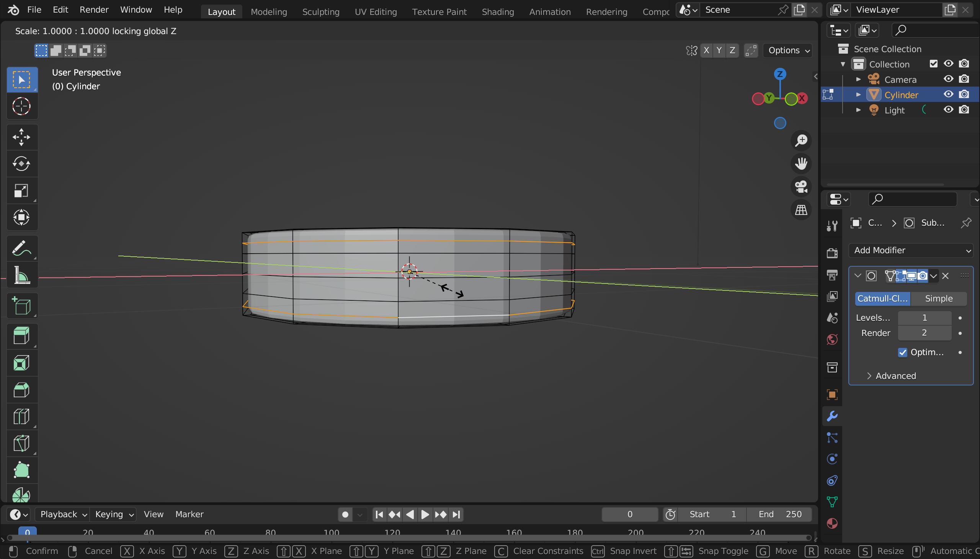The height and width of the screenshot is (559, 980).
Task: Select the Poly Build tool
Action: (x=22, y=471)
